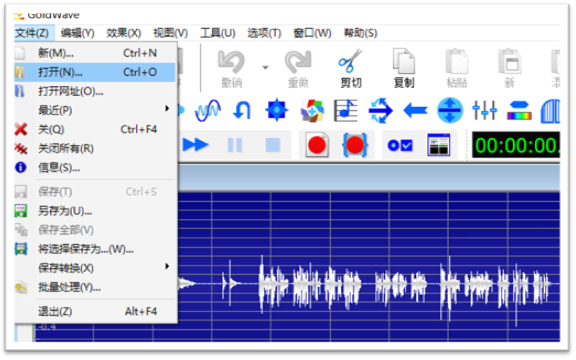
Task: Click the fast forward playback button
Action: pyautogui.click(x=195, y=145)
